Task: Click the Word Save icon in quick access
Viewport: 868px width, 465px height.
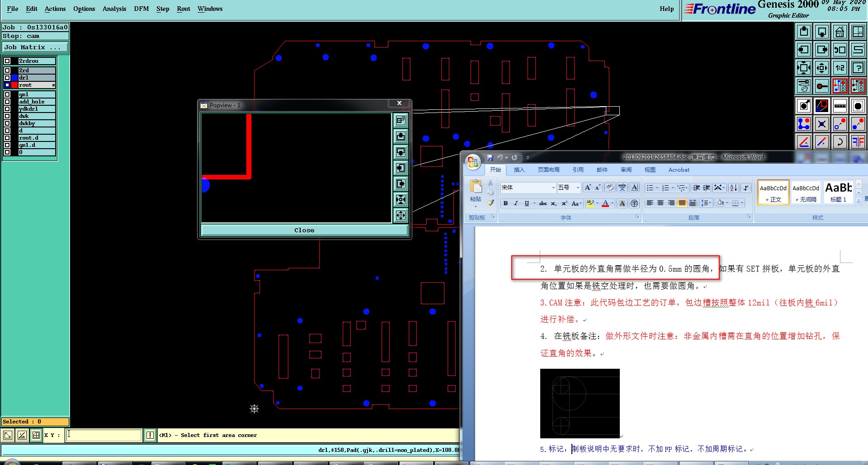Action: (x=490, y=158)
